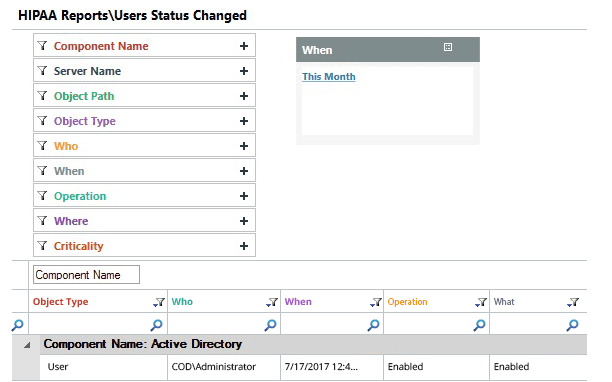The image size is (612, 382).
Task: Click the magnifier icon in the Who search cell
Action: (270, 325)
